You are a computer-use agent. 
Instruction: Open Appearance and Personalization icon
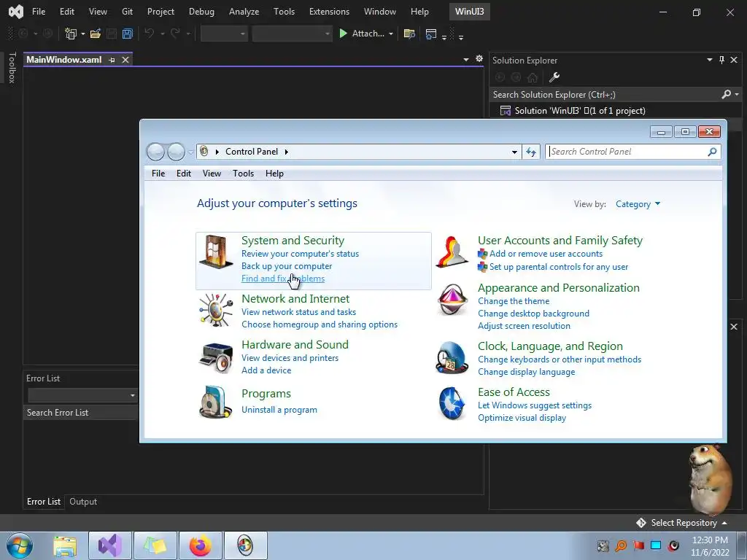[x=452, y=300]
